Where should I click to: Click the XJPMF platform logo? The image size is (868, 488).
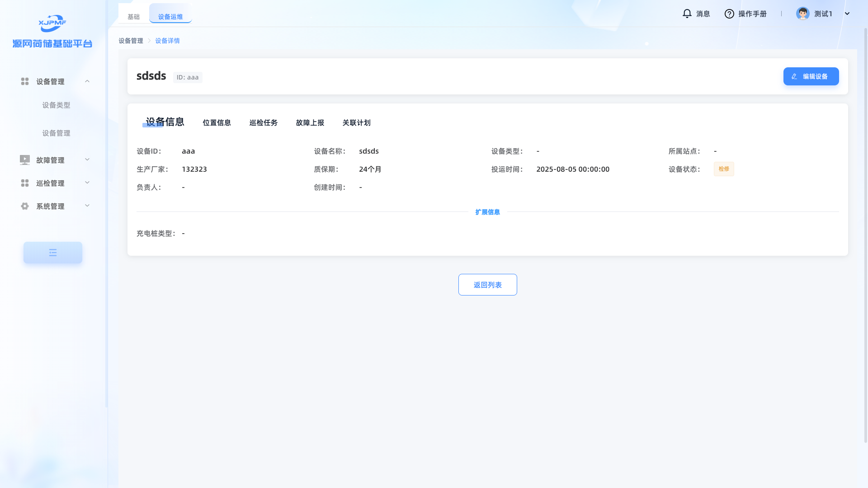[x=52, y=23]
